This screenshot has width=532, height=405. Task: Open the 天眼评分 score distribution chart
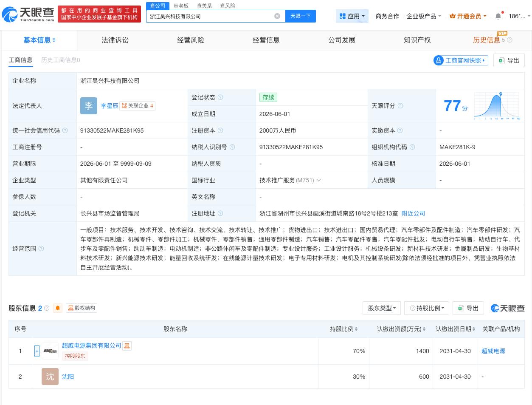[497, 106]
